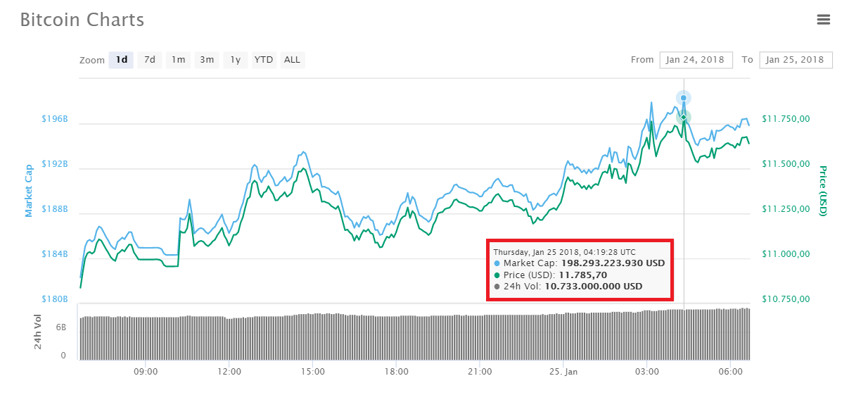Viewport: 868px width, 395px height.
Task: Click the Bitcoin Charts heading
Action: coord(82,20)
